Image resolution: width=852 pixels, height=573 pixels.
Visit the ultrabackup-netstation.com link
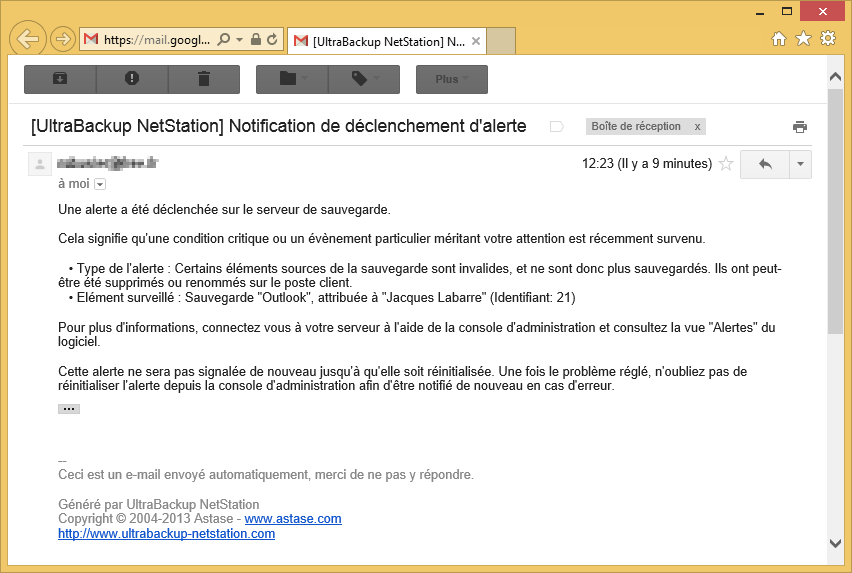166,534
